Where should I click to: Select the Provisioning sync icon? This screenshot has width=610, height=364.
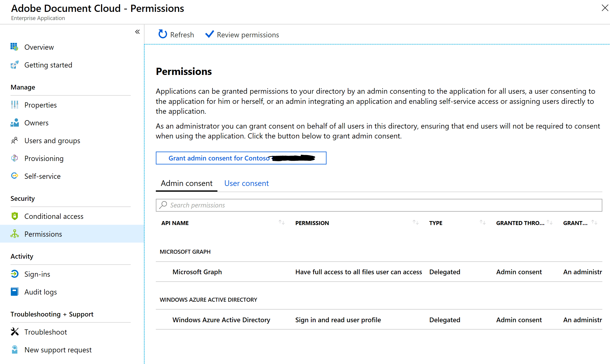(14, 158)
